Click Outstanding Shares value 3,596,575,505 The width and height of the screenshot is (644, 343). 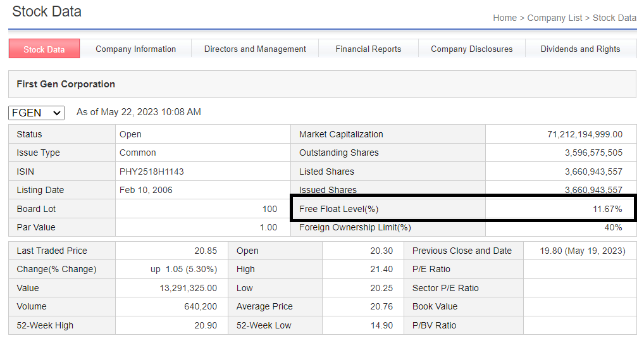(x=593, y=153)
